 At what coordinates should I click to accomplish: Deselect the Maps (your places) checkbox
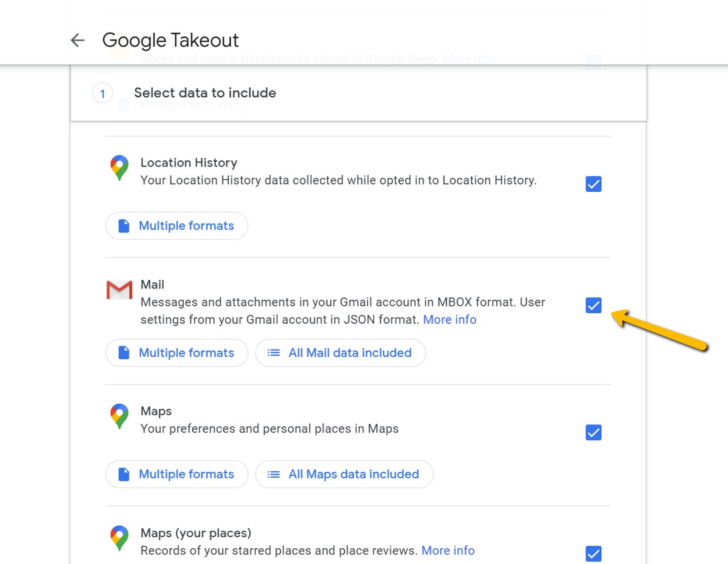click(593, 554)
